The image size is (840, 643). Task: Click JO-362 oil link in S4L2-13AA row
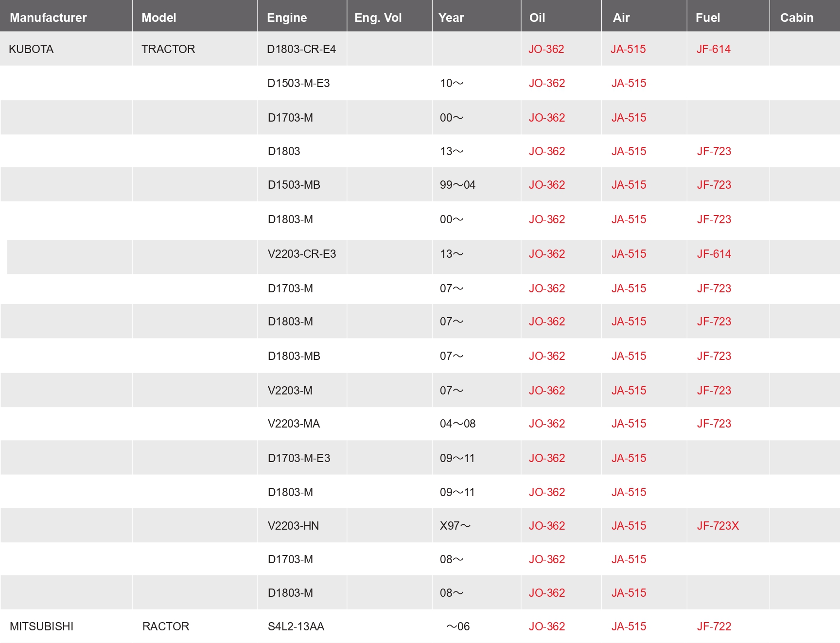547,626
